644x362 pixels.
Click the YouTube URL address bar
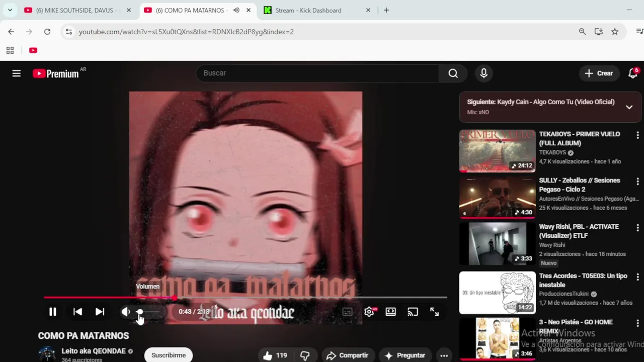186,32
